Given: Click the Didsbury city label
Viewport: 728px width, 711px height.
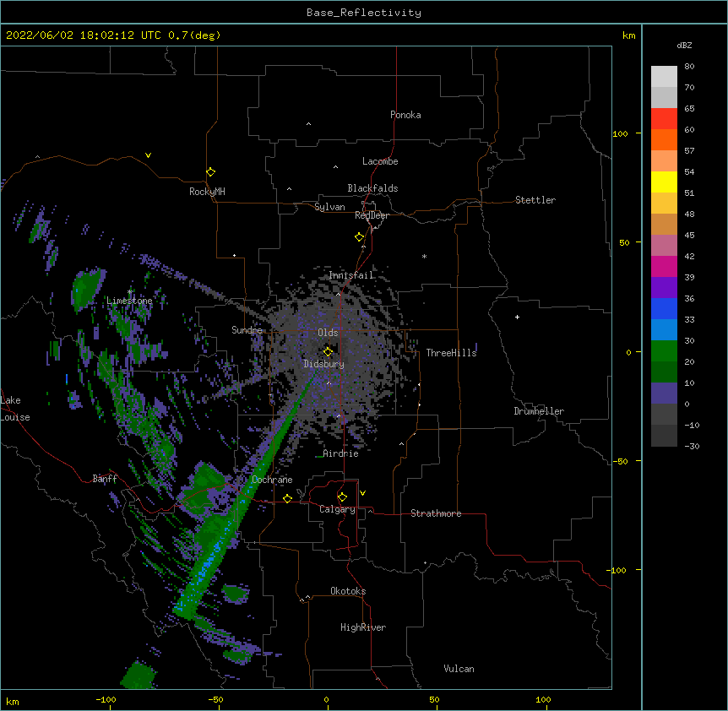Looking at the screenshot, I should tap(324, 364).
